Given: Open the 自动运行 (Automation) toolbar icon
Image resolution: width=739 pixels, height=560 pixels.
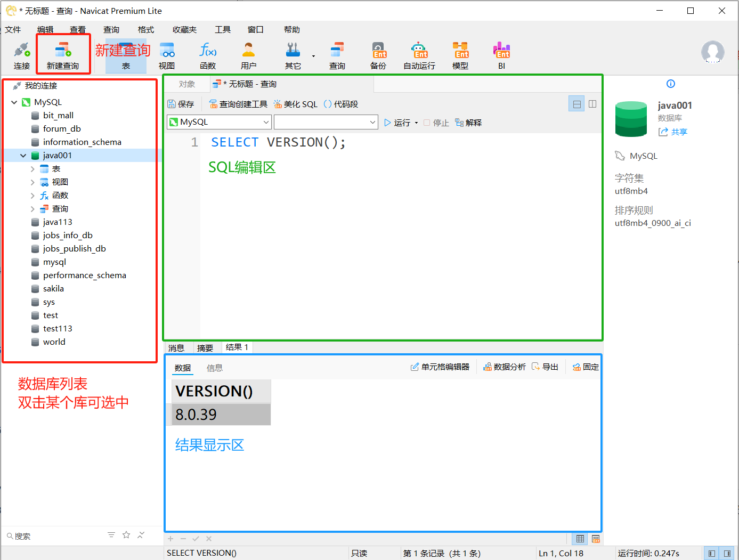Looking at the screenshot, I should [x=419, y=56].
